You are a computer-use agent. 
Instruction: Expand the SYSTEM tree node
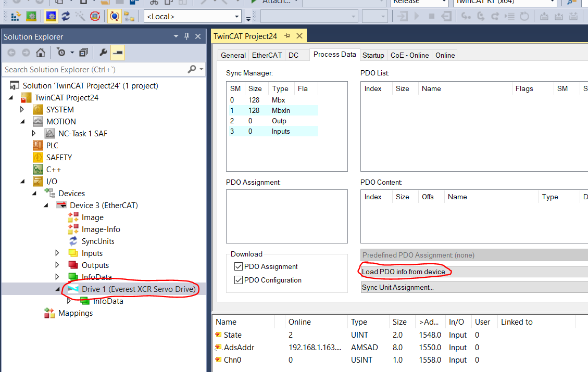pyautogui.click(x=22, y=110)
